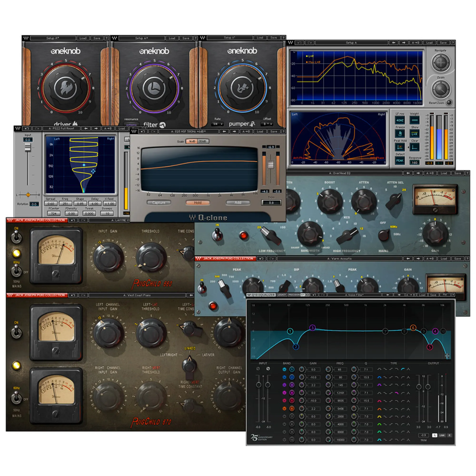Open the Noise Filter preset menu in Q10
476x476 pixels.
pyautogui.click(x=355, y=295)
